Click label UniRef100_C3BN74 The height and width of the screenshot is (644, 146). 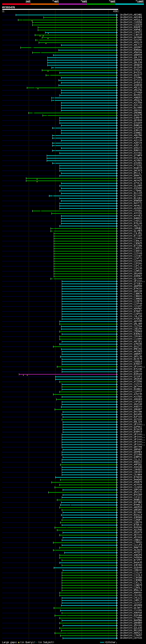131,294
